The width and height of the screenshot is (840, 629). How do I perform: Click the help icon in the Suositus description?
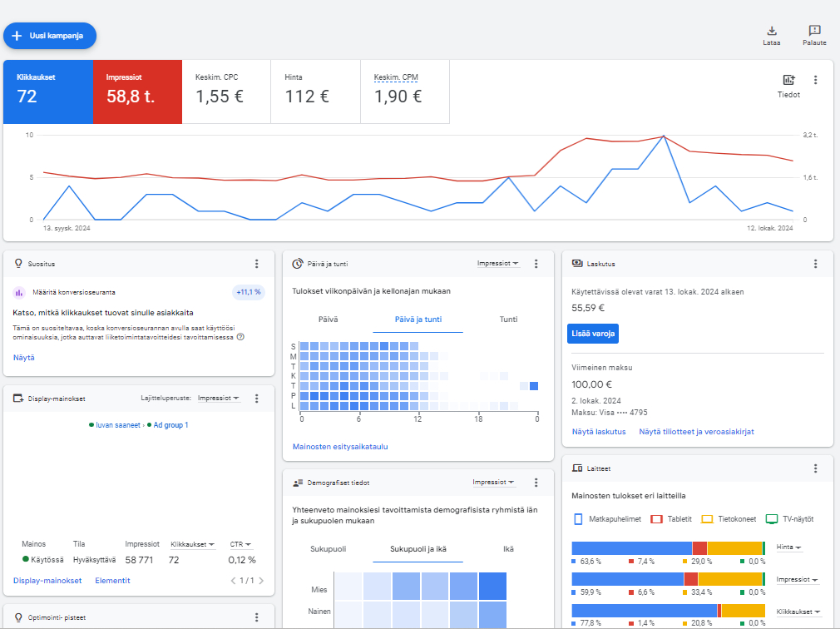click(x=240, y=337)
